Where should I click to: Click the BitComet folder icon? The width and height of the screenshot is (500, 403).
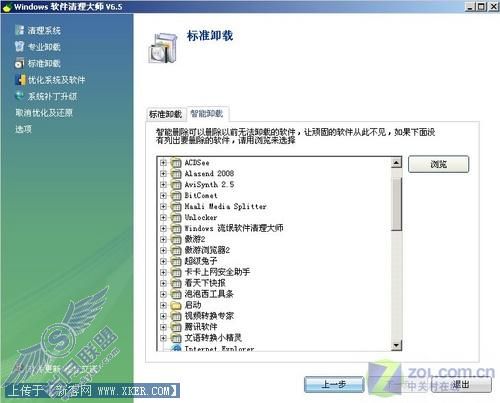tap(176, 196)
